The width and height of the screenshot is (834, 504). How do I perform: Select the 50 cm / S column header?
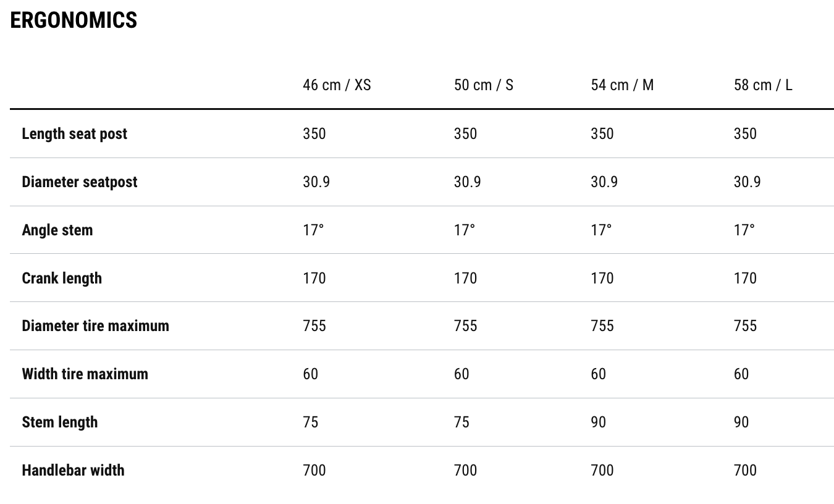(x=483, y=85)
